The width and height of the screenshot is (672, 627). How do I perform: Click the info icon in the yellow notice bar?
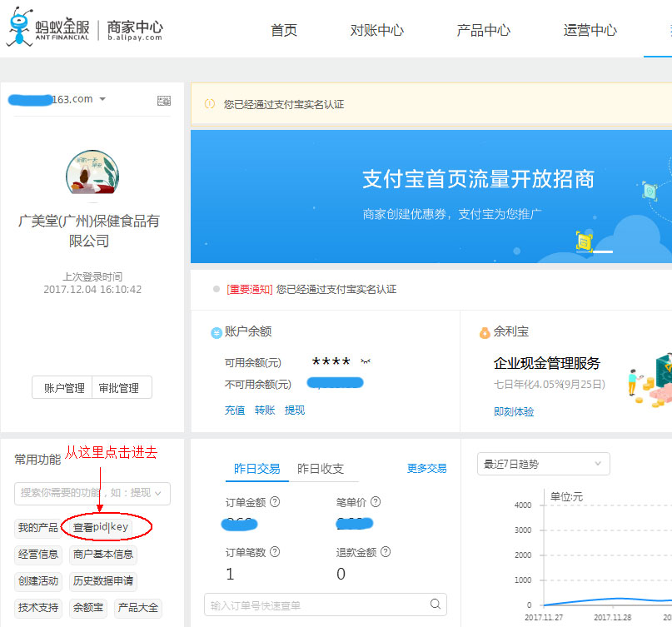click(210, 104)
